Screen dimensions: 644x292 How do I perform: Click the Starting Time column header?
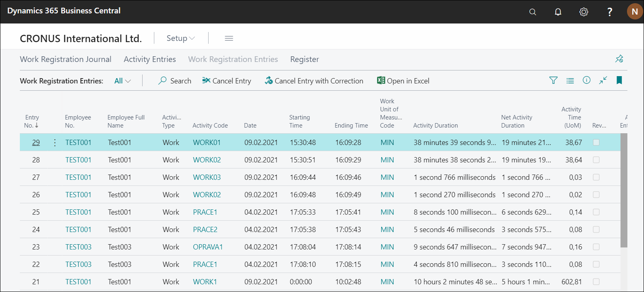coord(299,121)
